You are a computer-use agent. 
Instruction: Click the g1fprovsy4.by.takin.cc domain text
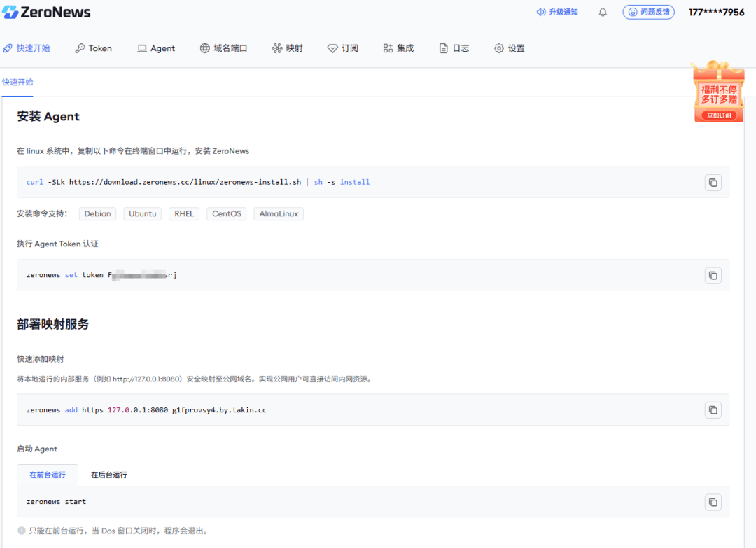219,410
